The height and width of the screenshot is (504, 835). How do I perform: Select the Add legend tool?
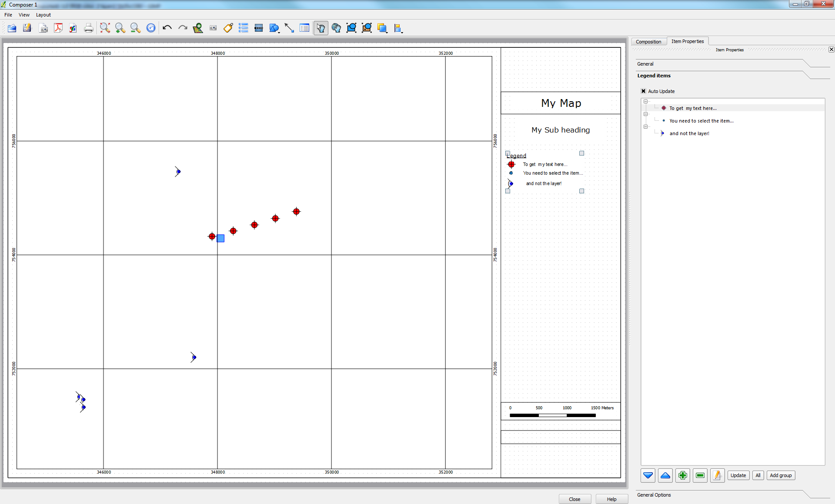click(x=244, y=28)
